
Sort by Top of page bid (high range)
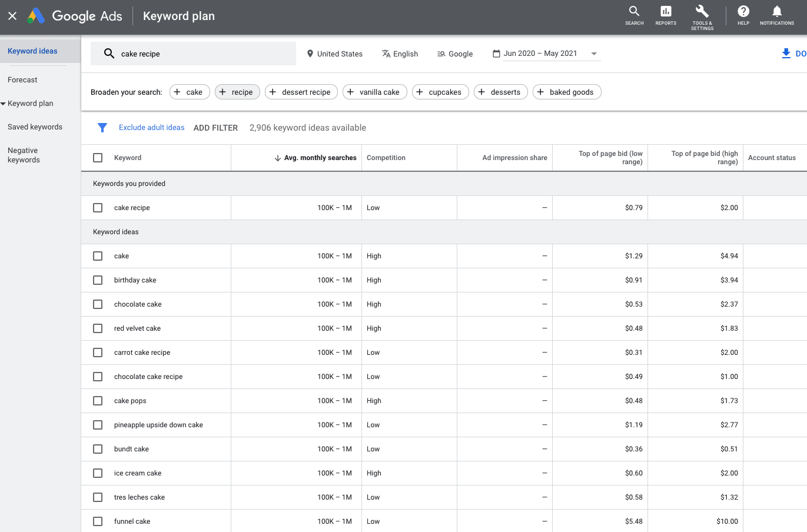[x=705, y=158]
